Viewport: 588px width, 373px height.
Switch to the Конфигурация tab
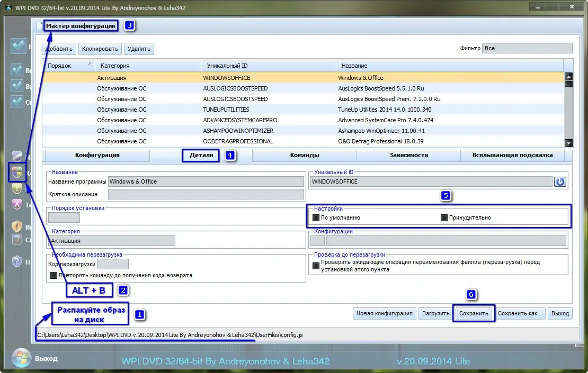97,155
